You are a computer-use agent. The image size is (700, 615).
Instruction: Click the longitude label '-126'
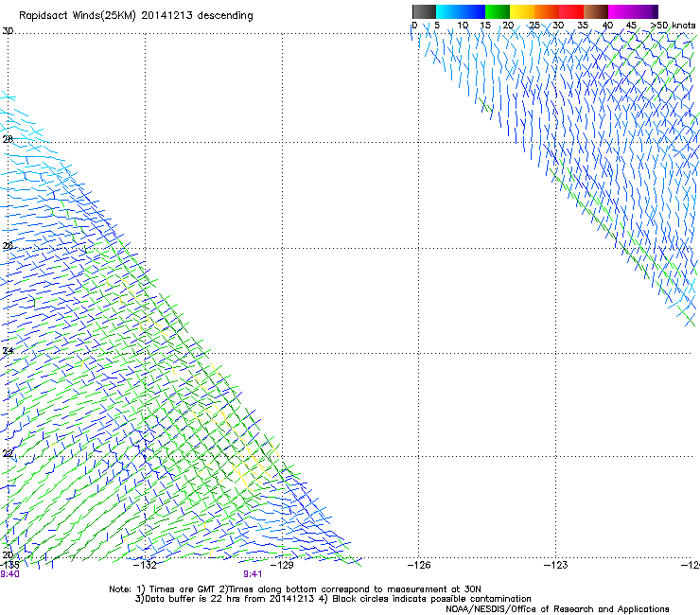pyautogui.click(x=419, y=565)
